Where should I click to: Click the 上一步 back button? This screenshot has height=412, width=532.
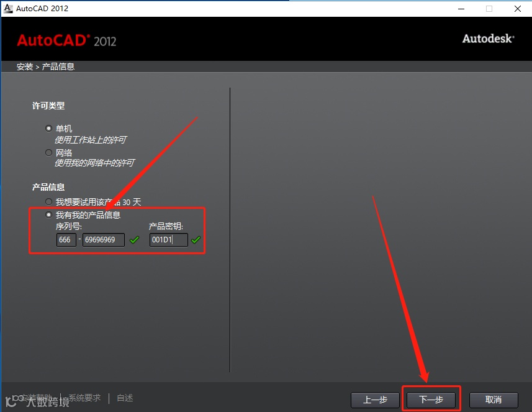coord(375,400)
